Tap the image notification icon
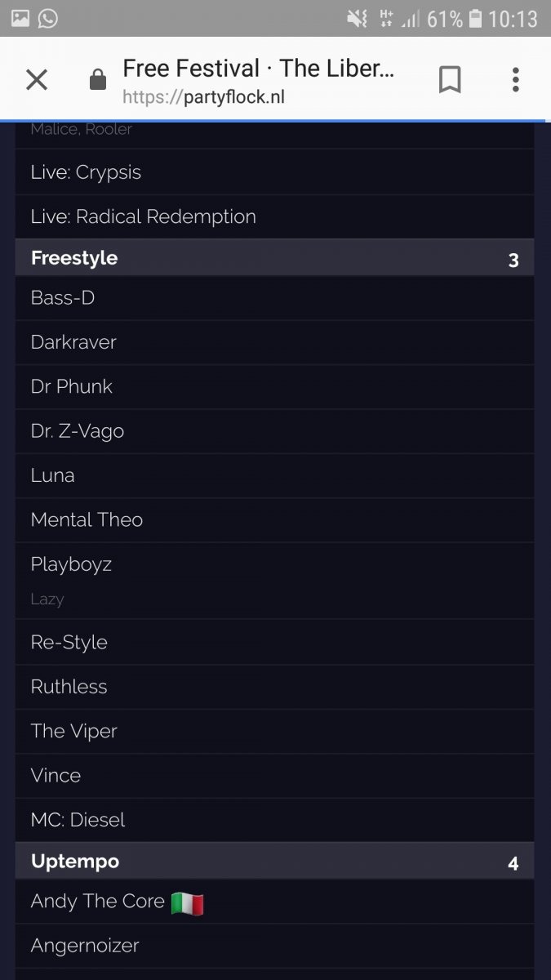 pos(20,18)
